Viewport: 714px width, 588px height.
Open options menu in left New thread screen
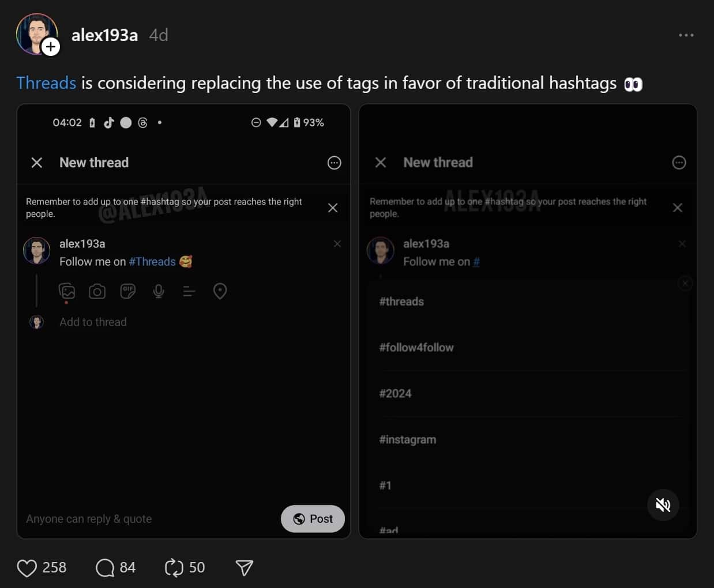pos(334,163)
